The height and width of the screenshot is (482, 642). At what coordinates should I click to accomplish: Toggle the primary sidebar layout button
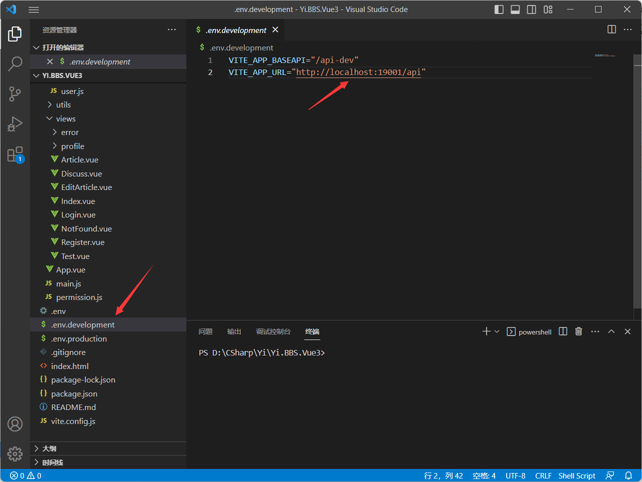[499, 10]
